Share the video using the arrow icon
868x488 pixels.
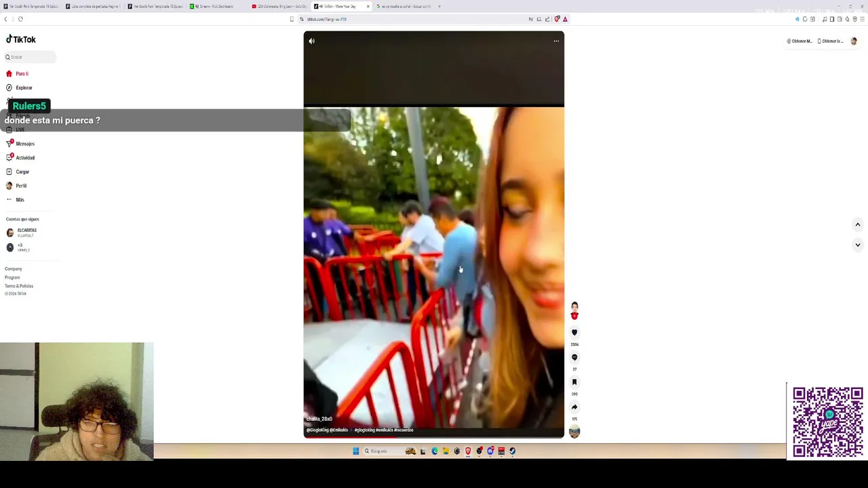(574, 407)
